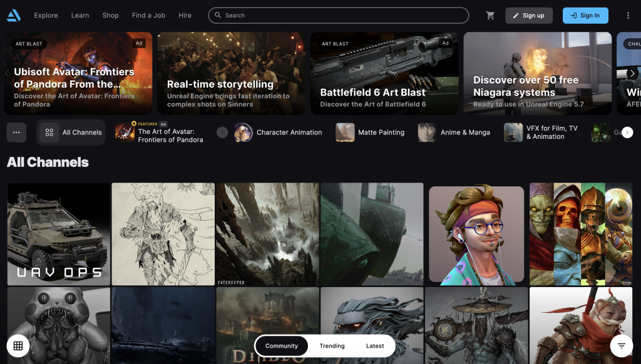Click the ArtStation logo
The height and width of the screenshot is (364, 641).
pos(14,15)
